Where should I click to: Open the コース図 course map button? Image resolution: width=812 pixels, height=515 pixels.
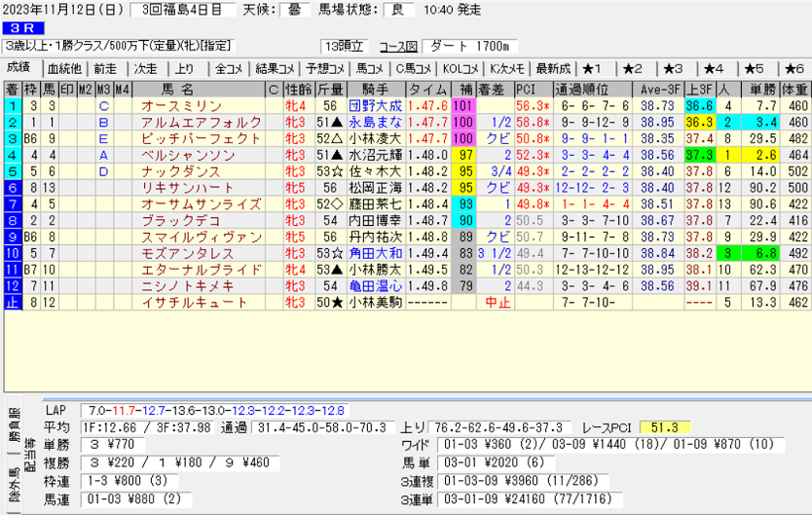pyautogui.click(x=396, y=47)
